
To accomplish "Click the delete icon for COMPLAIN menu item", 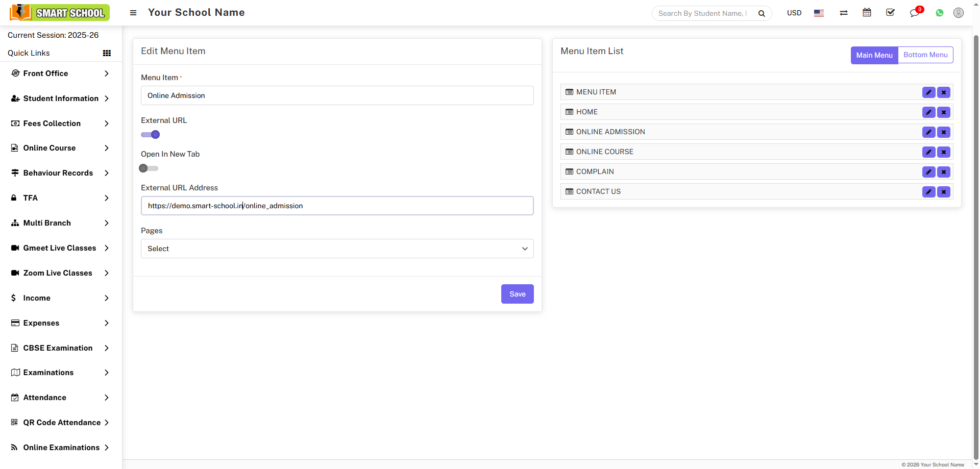I will [x=944, y=172].
